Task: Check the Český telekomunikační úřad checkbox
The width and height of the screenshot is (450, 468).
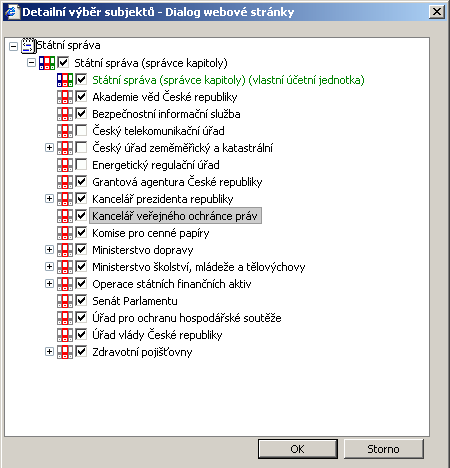Action: [x=81, y=130]
